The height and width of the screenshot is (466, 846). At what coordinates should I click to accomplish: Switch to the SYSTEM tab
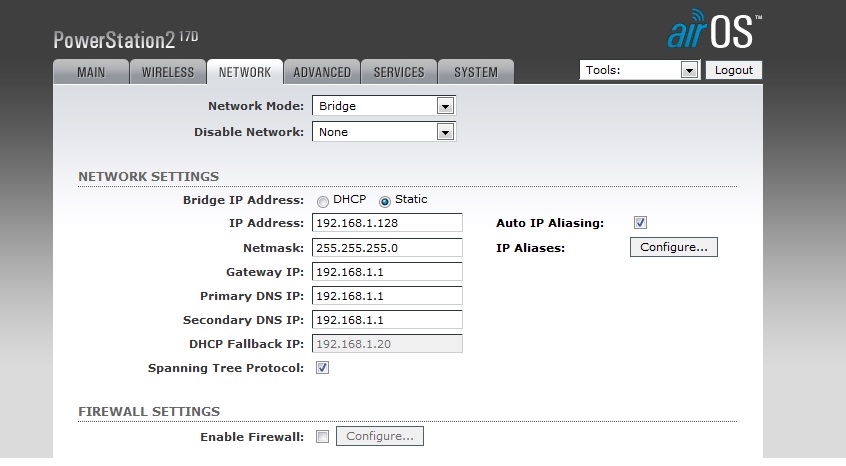pos(476,72)
